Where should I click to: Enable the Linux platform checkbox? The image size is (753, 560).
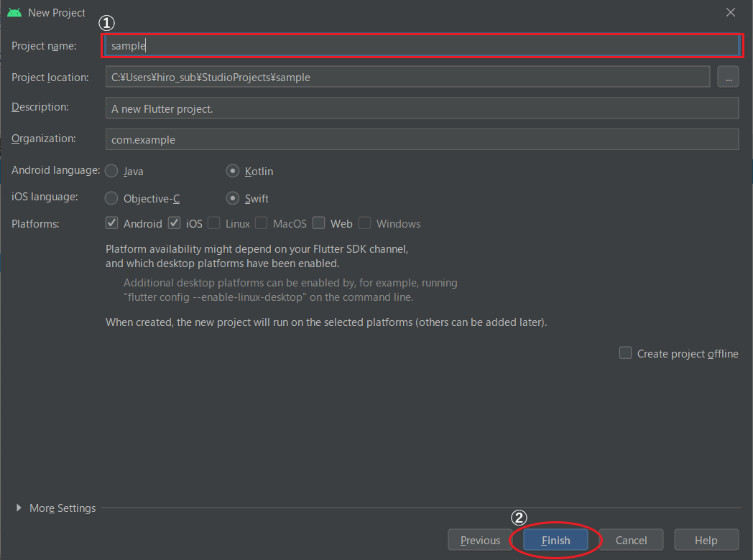pyautogui.click(x=214, y=223)
